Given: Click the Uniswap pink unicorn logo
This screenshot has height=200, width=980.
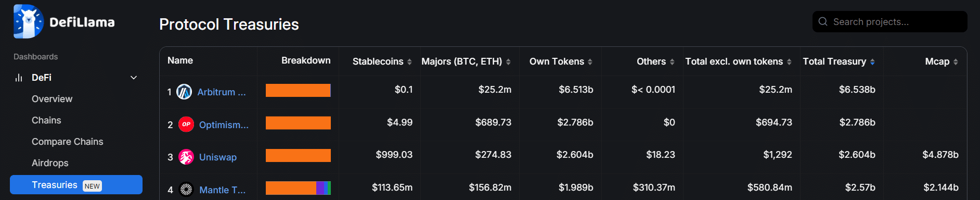Looking at the screenshot, I should coord(186,157).
